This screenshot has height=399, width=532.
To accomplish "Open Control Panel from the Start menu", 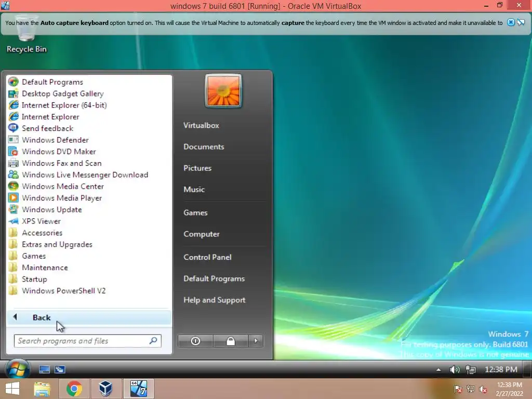I will point(207,257).
